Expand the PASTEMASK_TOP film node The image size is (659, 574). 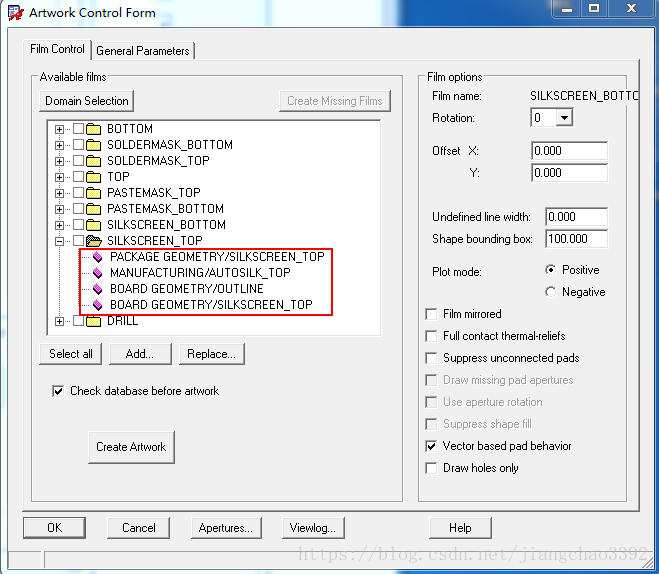click(x=59, y=193)
